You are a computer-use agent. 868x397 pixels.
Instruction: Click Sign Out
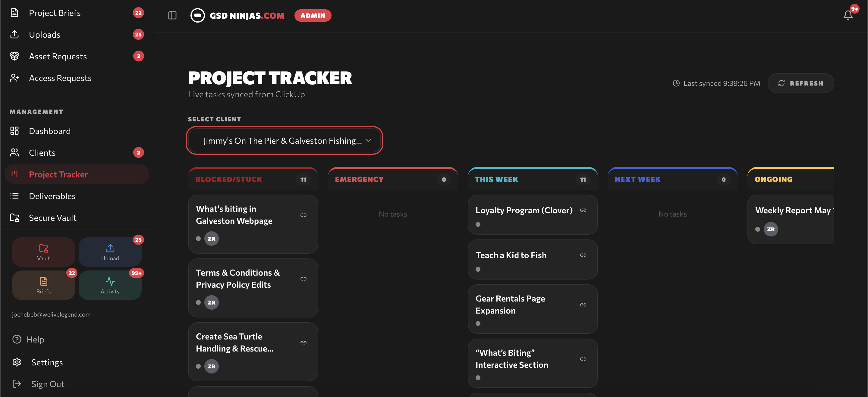click(x=48, y=384)
